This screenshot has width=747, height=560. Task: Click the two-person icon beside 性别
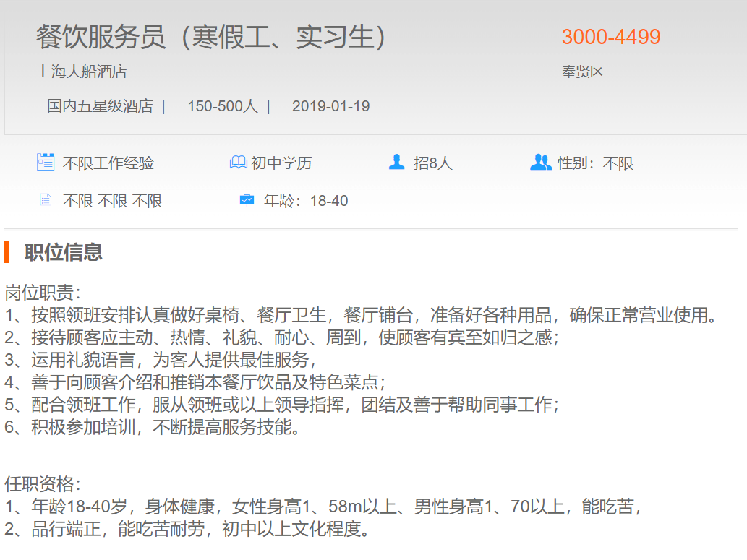click(x=540, y=162)
